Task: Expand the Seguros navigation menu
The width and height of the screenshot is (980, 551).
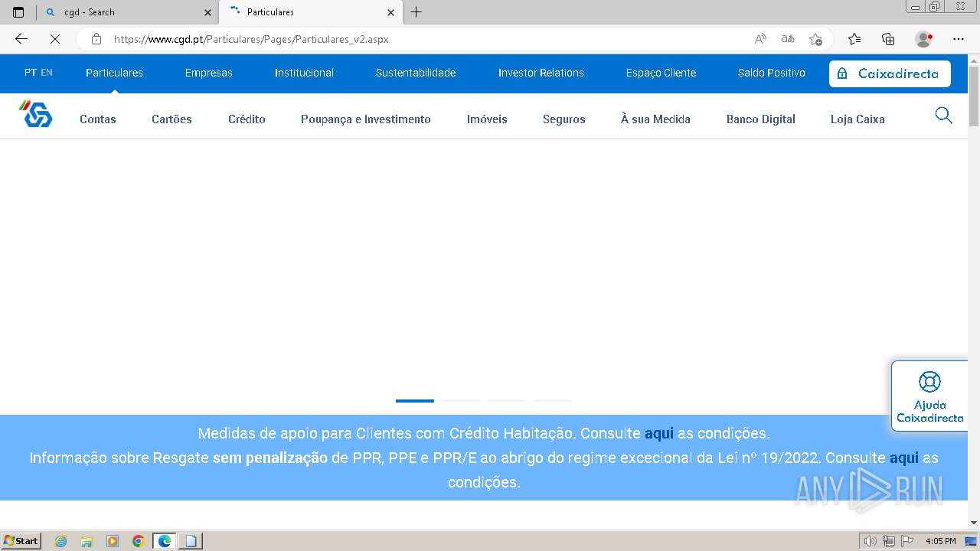Action: 564,119
